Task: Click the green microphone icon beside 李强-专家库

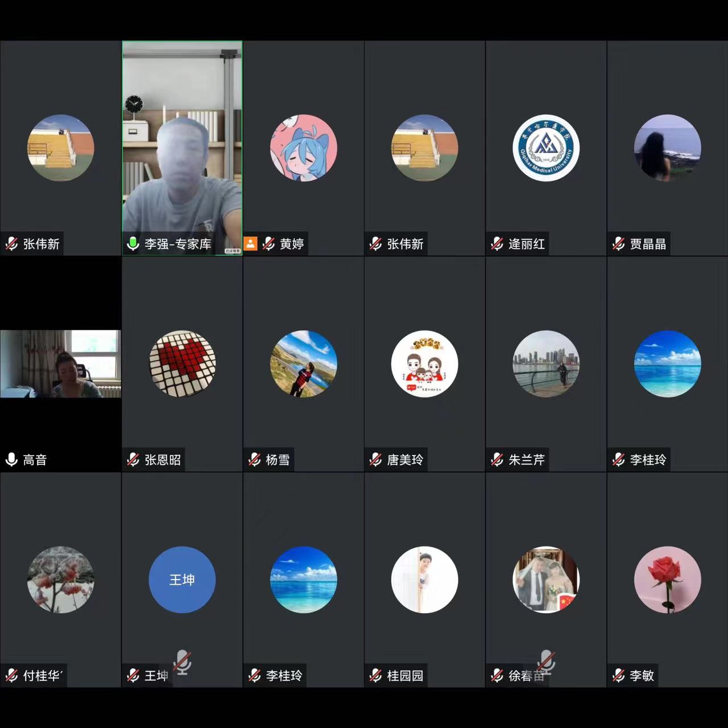Action: (133, 244)
